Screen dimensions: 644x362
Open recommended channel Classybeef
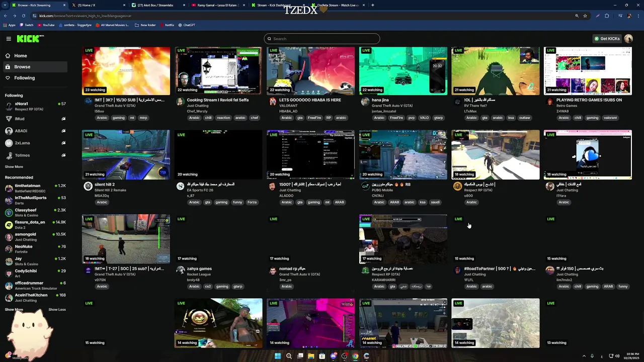(x=35, y=212)
